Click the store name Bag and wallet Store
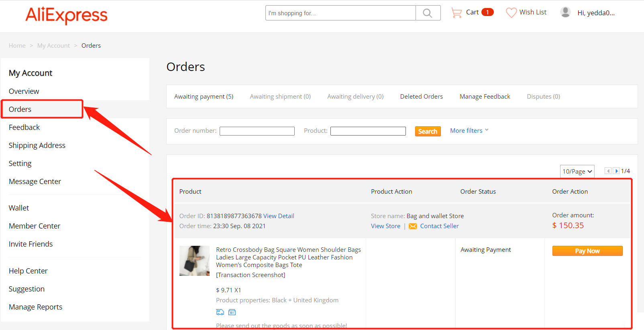The height and width of the screenshot is (330, 644). (x=435, y=216)
